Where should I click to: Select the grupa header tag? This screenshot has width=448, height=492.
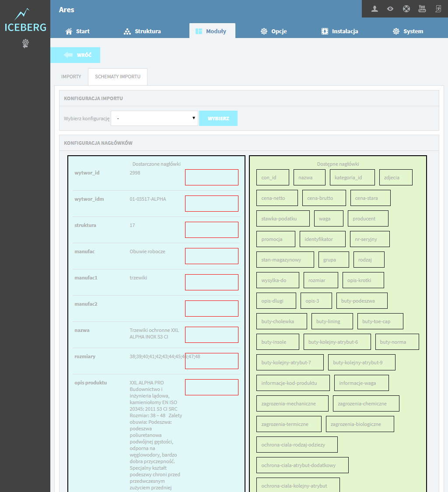(x=334, y=259)
